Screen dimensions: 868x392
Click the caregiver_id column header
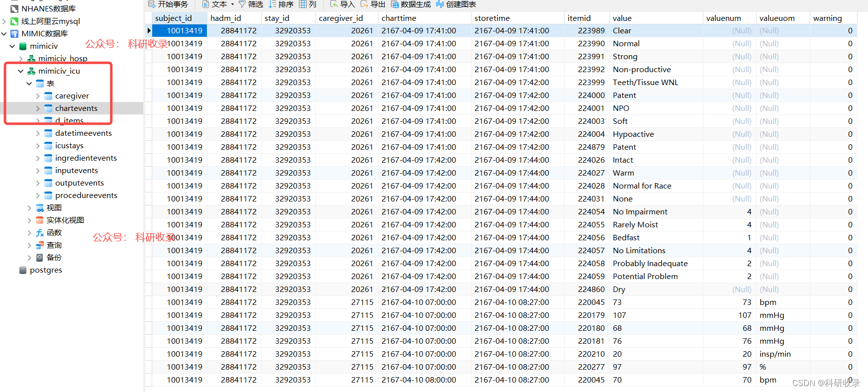[x=347, y=18]
